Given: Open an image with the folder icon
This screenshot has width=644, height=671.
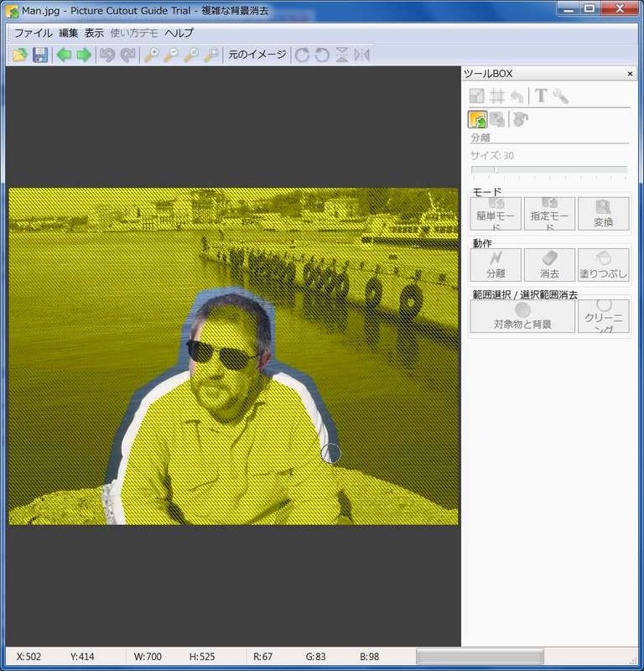Looking at the screenshot, I should pos(20,55).
